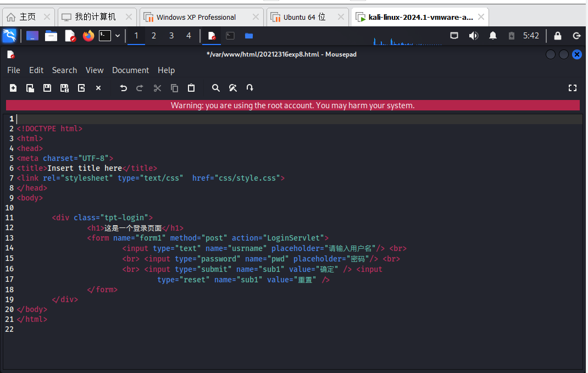Viewport: 588px width, 373px height.
Task: Open Find and Replace tool
Action: click(x=233, y=88)
